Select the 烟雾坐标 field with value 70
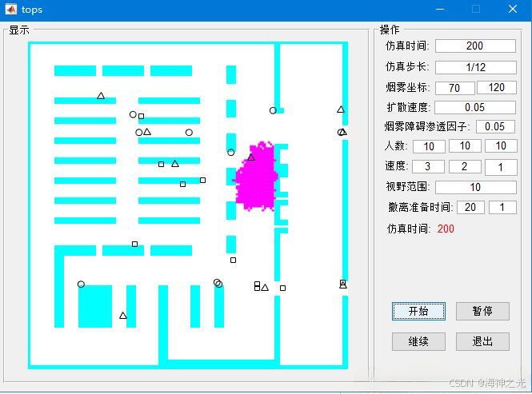Screen dimensions: 532x394 point(454,88)
